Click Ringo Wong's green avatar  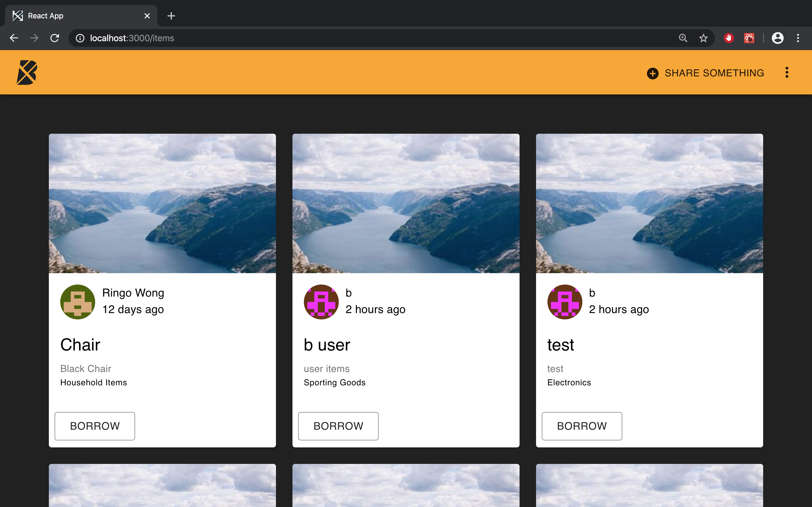(x=77, y=302)
